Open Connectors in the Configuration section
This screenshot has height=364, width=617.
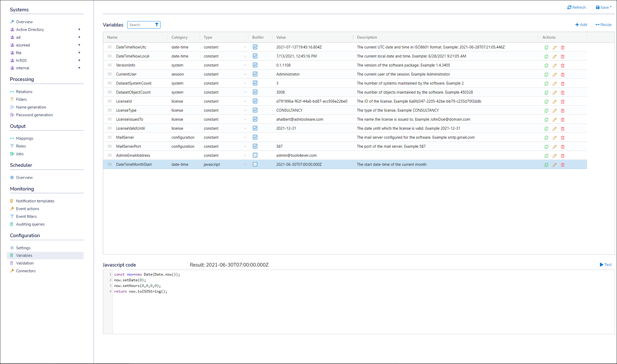(x=26, y=271)
